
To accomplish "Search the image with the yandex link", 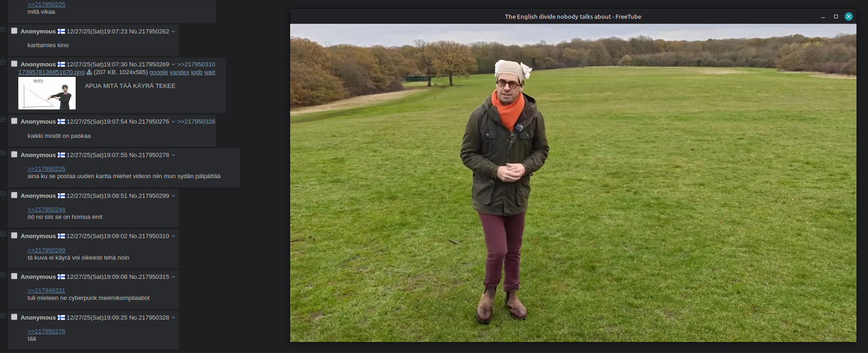I will click(179, 72).
